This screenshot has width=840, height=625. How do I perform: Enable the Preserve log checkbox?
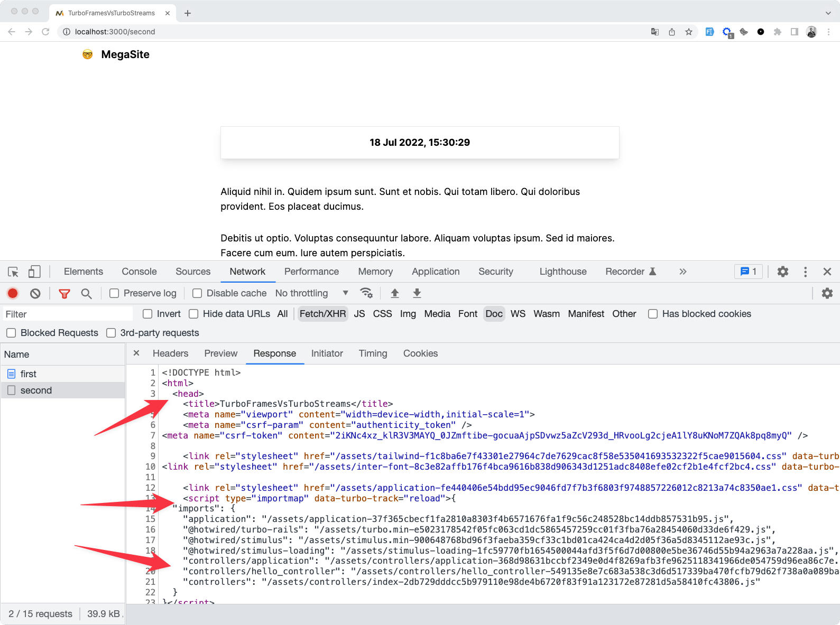pyautogui.click(x=114, y=293)
